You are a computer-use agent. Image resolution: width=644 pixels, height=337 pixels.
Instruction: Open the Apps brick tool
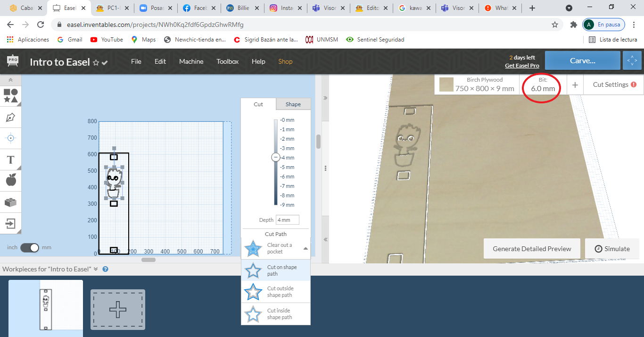pyautogui.click(x=11, y=202)
